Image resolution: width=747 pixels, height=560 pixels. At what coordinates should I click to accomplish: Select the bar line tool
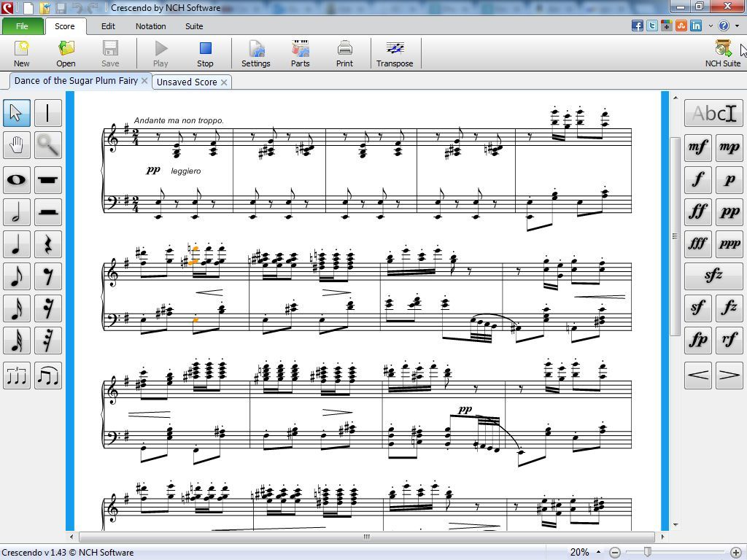coord(47,113)
